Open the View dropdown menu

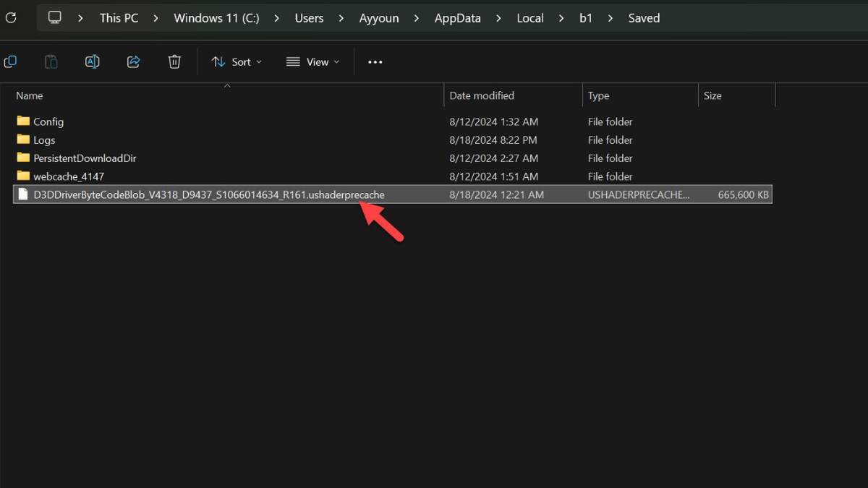tap(312, 62)
